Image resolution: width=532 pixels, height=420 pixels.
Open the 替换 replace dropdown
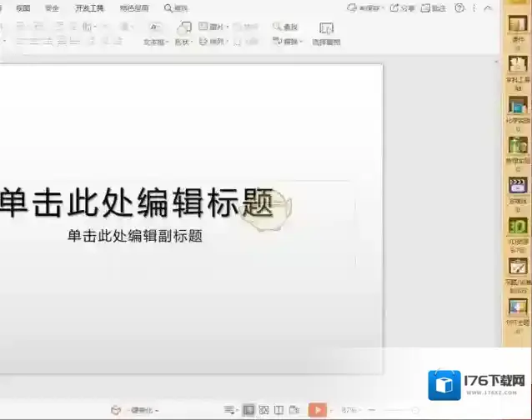point(288,42)
